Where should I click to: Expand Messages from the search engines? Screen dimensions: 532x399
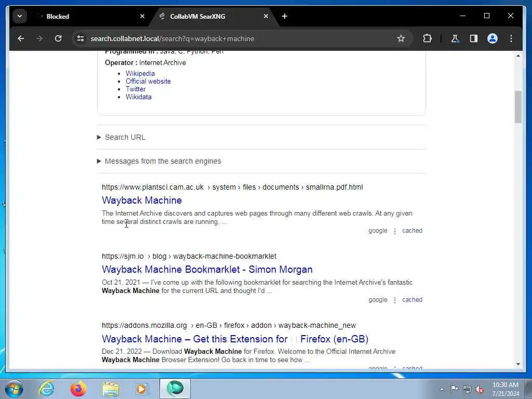pyautogui.click(x=159, y=161)
